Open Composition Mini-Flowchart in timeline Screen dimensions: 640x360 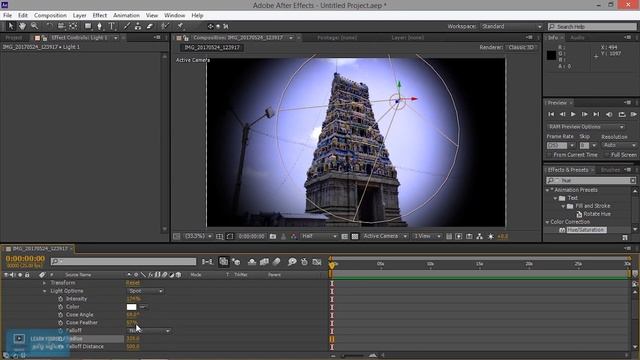207,262
